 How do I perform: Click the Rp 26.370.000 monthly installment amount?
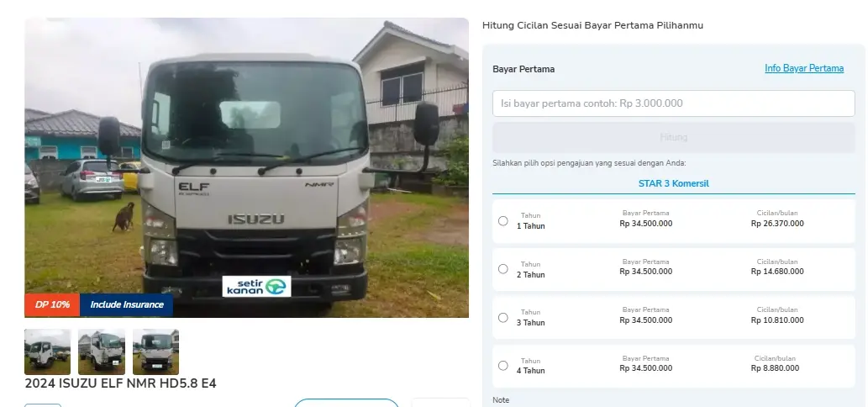point(777,224)
